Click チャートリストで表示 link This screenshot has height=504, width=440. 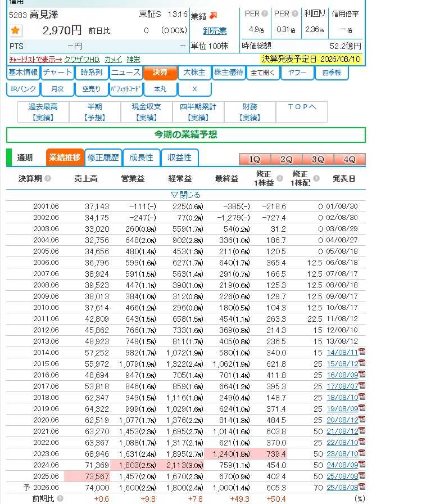[35, 60]
